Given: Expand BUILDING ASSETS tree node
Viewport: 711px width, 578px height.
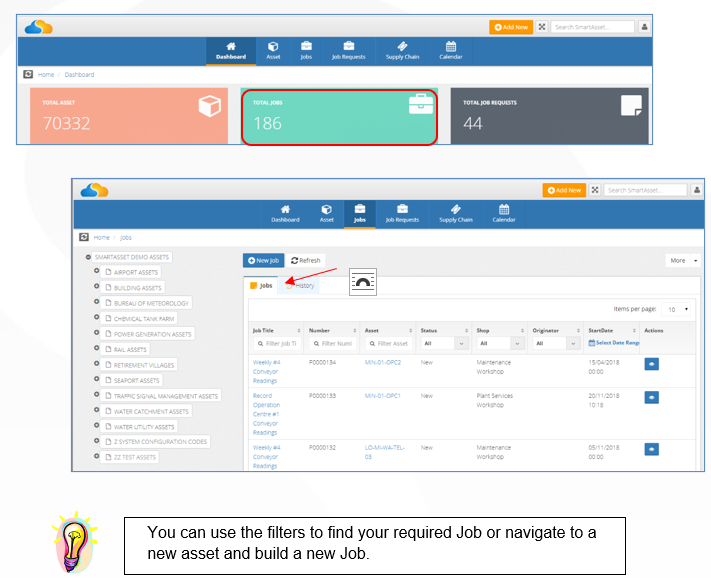Looking at the screenshot, I should click(x=97, y=286).
